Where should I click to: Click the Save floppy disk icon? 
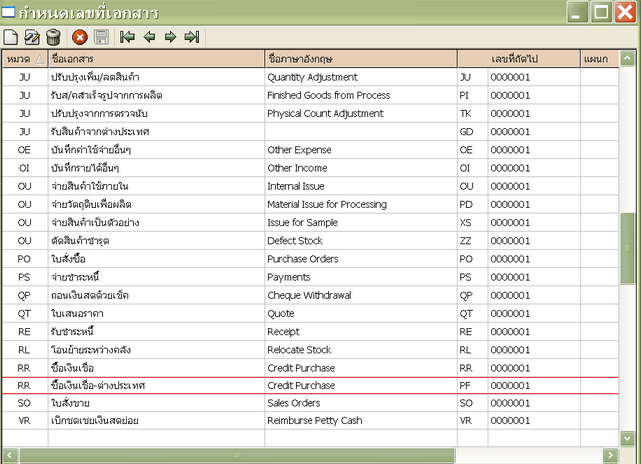pos(101,37)
